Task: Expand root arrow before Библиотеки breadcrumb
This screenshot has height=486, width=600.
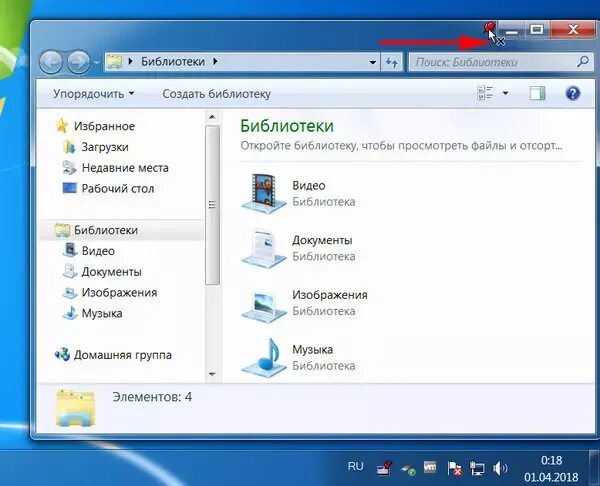Action: (x=130, y=61)
